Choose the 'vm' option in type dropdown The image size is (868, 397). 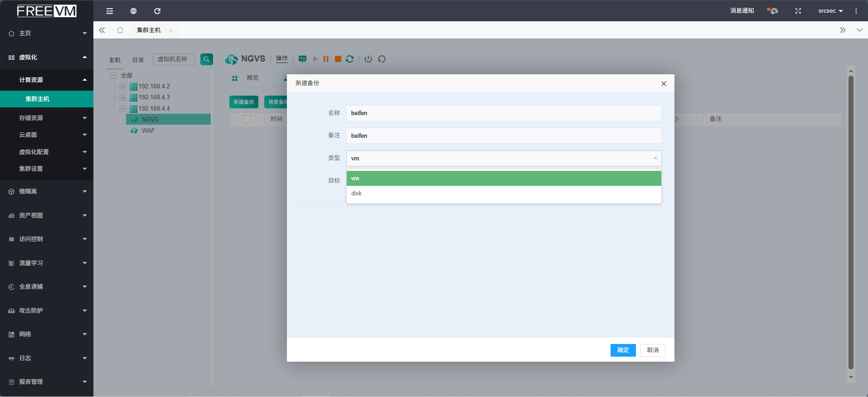point(503,179)
